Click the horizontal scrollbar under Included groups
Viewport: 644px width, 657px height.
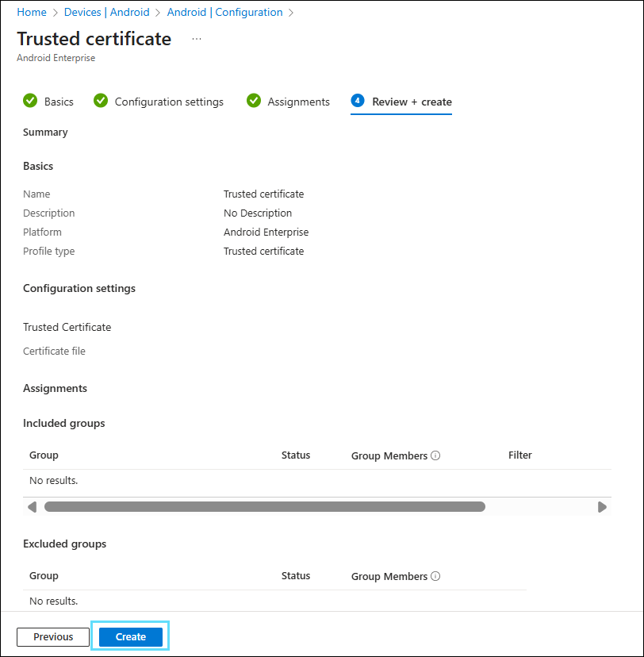click(264, 506)
